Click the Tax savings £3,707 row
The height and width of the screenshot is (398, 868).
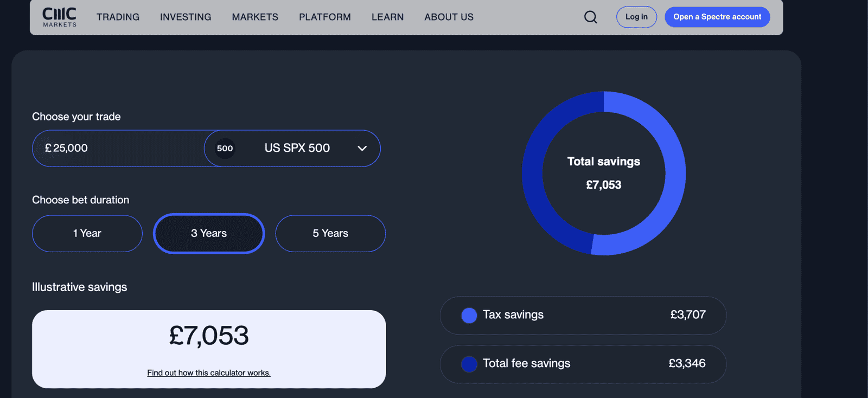click(583, 315)
